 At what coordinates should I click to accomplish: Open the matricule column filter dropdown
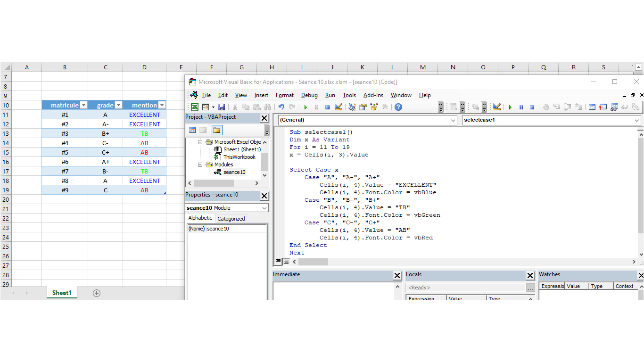[x=83, y=105]
